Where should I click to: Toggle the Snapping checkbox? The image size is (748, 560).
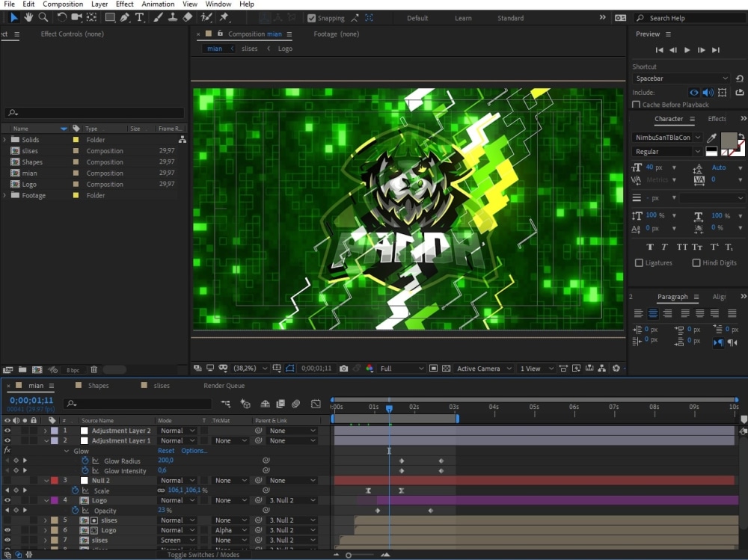pos(311,18)
